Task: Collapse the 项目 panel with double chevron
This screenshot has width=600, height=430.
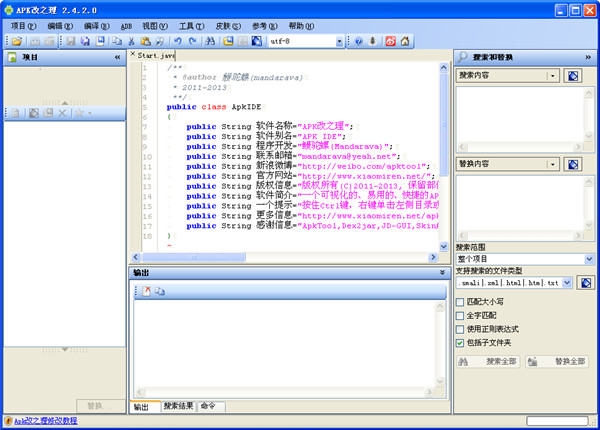Action: [x=117, y=57]
